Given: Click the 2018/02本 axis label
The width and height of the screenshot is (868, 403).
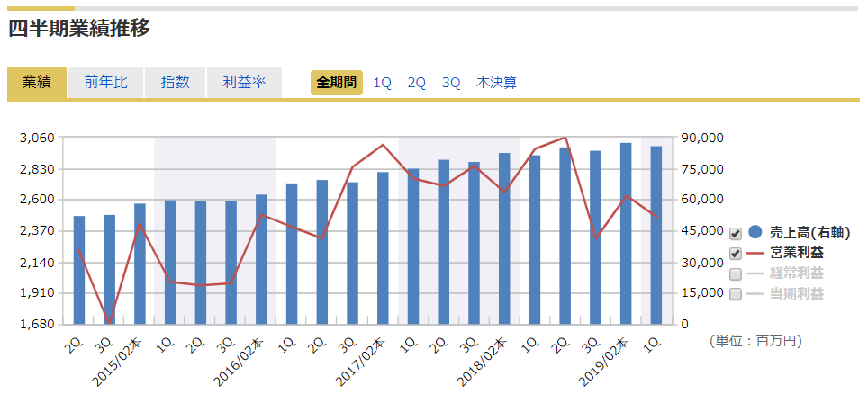Looking at the screenshot, I should click(x=483, y=361).
